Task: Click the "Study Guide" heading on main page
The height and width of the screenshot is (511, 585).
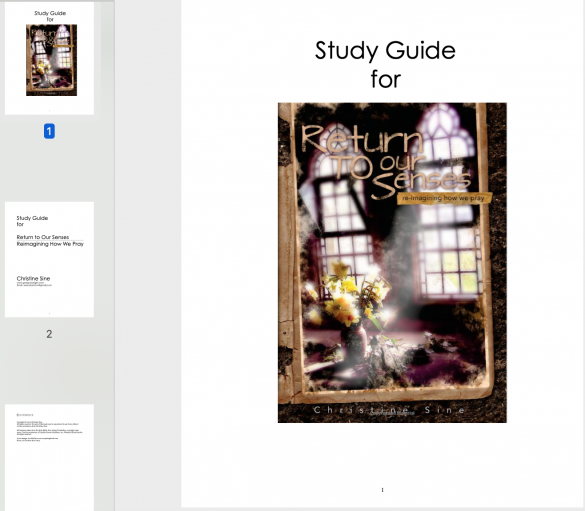Action: click(x=385, y=51)
